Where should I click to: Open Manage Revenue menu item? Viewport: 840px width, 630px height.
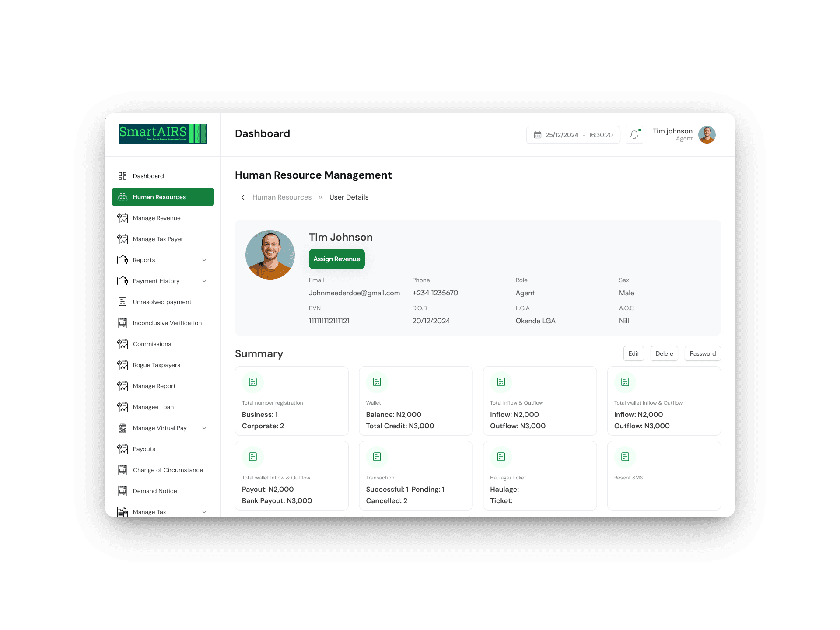(x=157, y=218)
